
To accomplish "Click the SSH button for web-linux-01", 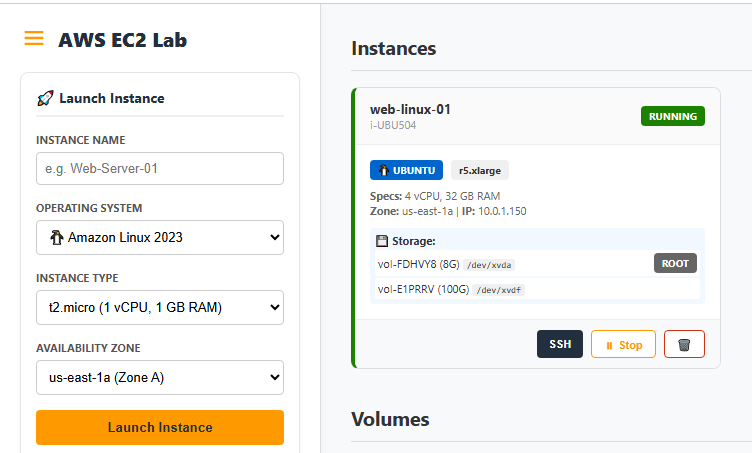I will pos(560,344).
